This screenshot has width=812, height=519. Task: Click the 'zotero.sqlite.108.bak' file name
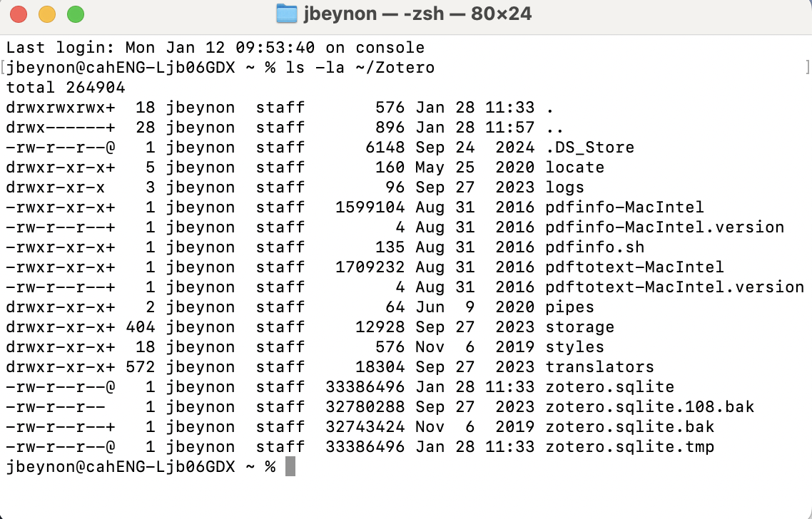coord(650,407)
